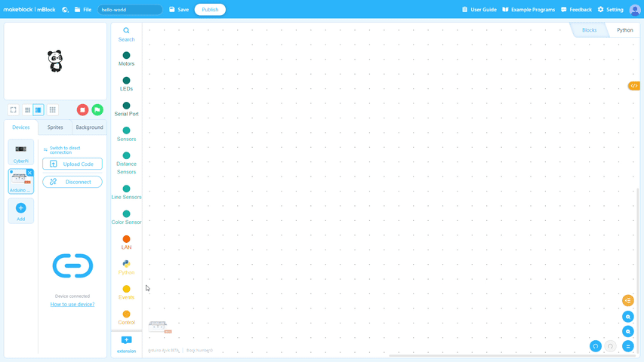Open the File menu
This screenshot has height=362, width=644.
(83, 10)
